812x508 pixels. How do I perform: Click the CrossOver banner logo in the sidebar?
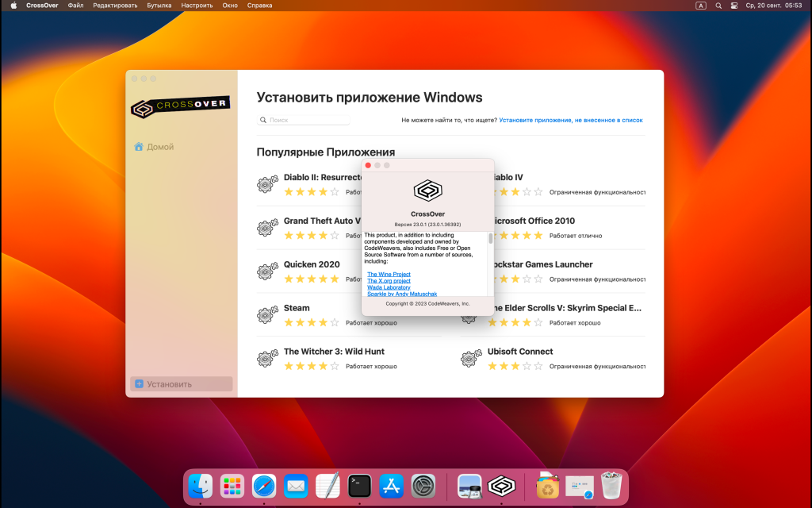pos(180,106)
